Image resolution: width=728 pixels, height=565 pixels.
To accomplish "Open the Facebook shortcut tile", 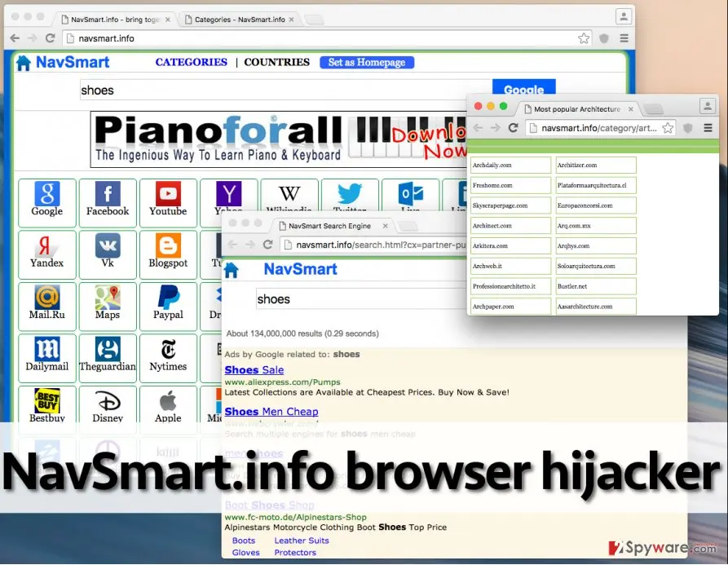I will 108,203.
